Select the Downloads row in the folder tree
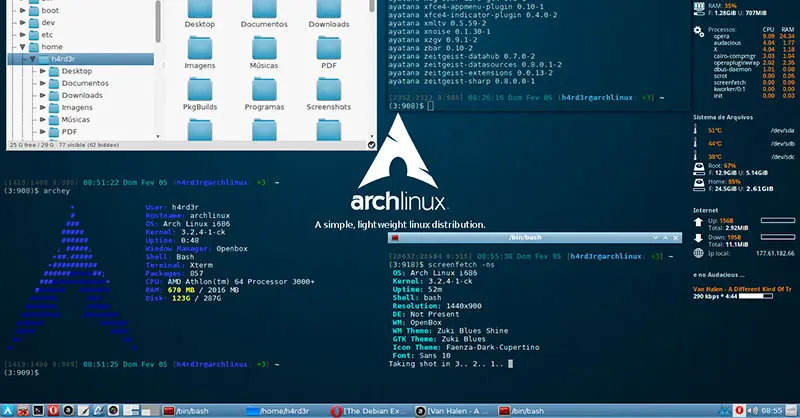800x418 pixels. tap(81, 95)
